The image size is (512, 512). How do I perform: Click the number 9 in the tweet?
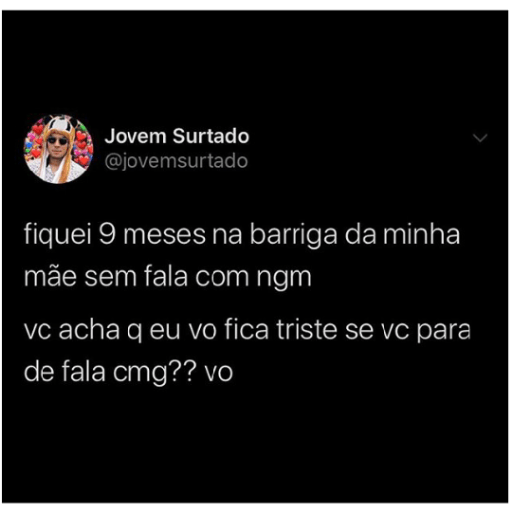[x=107, y=234]
